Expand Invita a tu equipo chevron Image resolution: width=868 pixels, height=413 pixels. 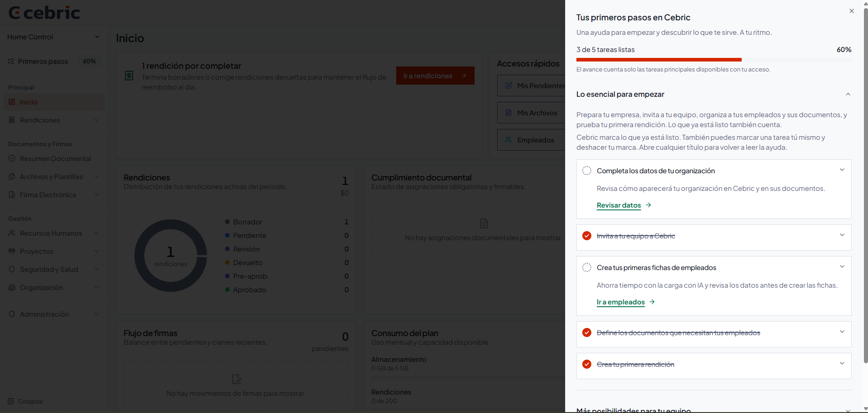point(842,235)
